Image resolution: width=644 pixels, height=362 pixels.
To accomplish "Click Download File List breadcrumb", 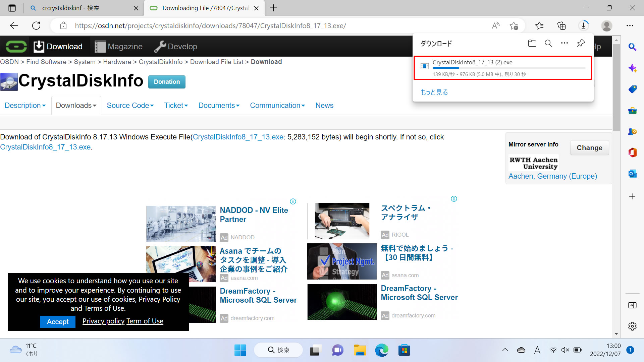I will coord(217,62).
